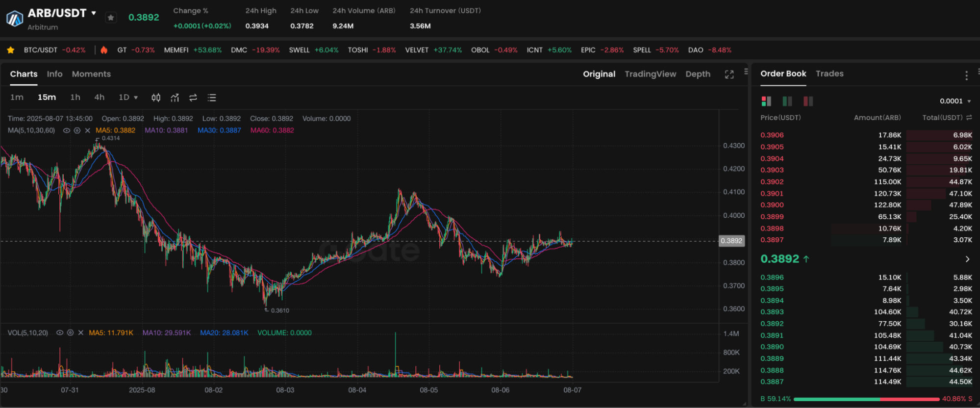Open the Moments tab

click(91, 74)
